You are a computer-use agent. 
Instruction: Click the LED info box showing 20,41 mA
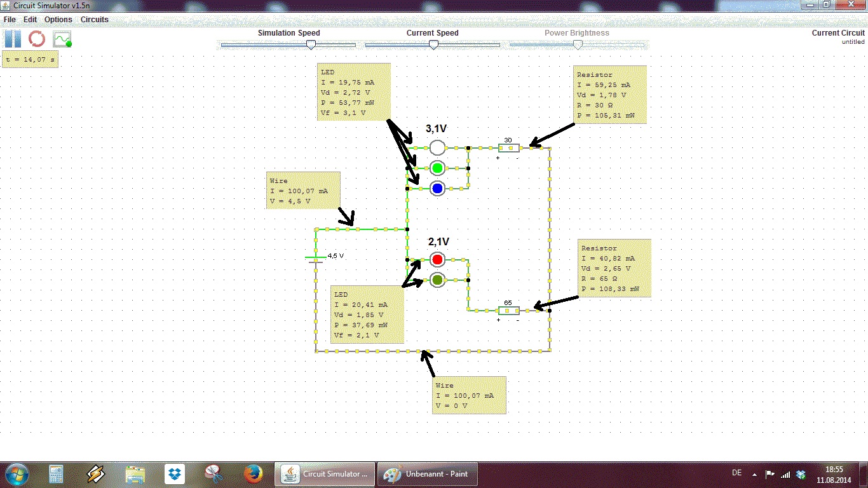pyautogui.click(x=367, y=315)
